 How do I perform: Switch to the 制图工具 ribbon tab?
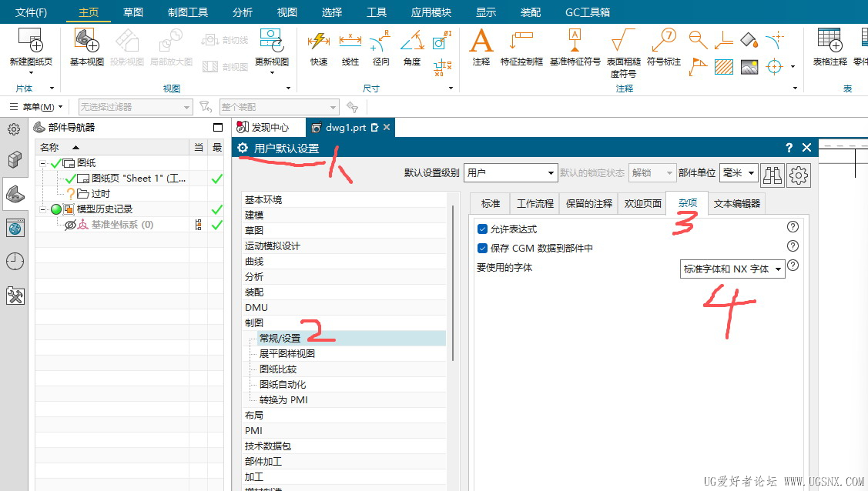(x=188, y=12)
